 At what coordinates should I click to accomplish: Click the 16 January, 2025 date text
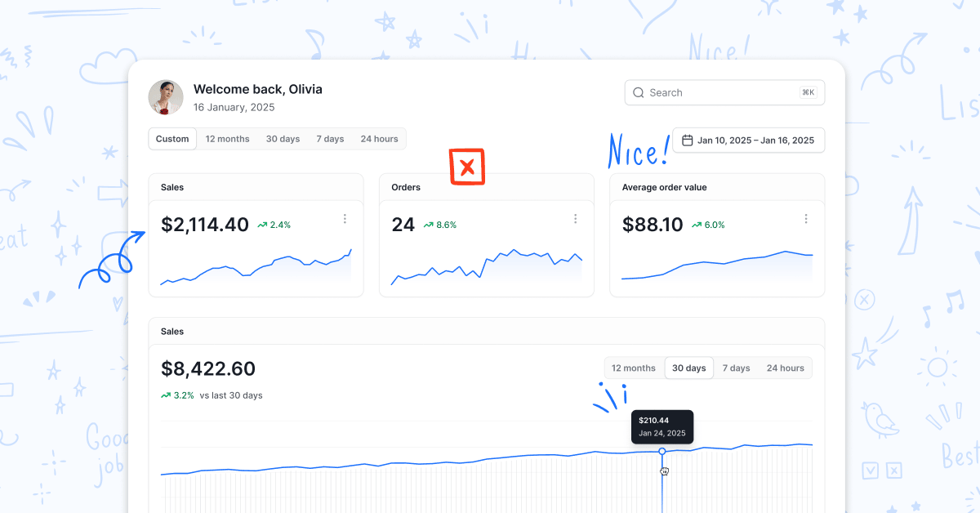(x=234, y=107)
